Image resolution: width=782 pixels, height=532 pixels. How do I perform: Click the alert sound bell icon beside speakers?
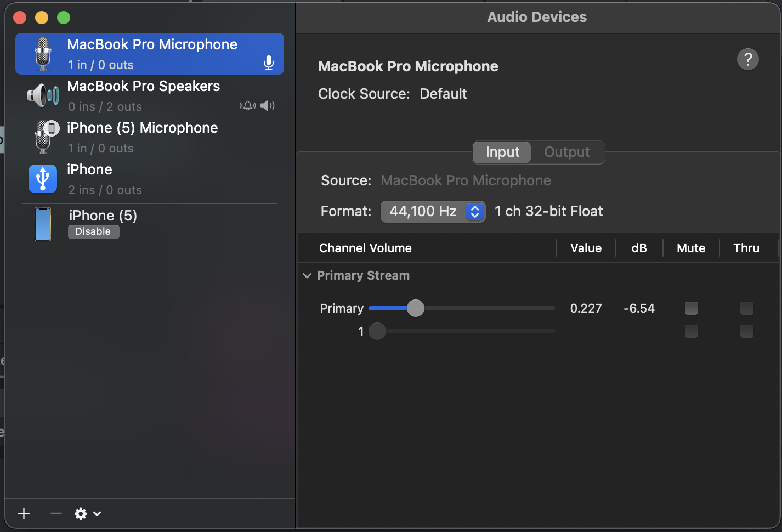click(247, 105)
